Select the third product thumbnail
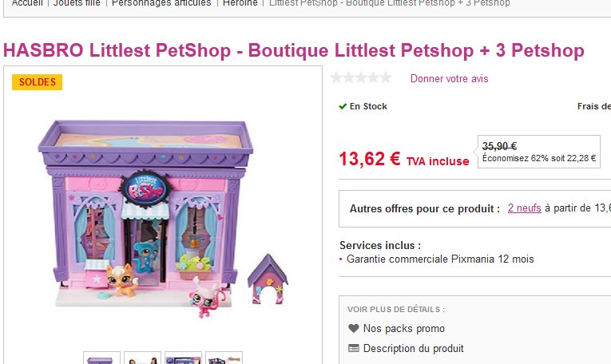 (183, 358)
